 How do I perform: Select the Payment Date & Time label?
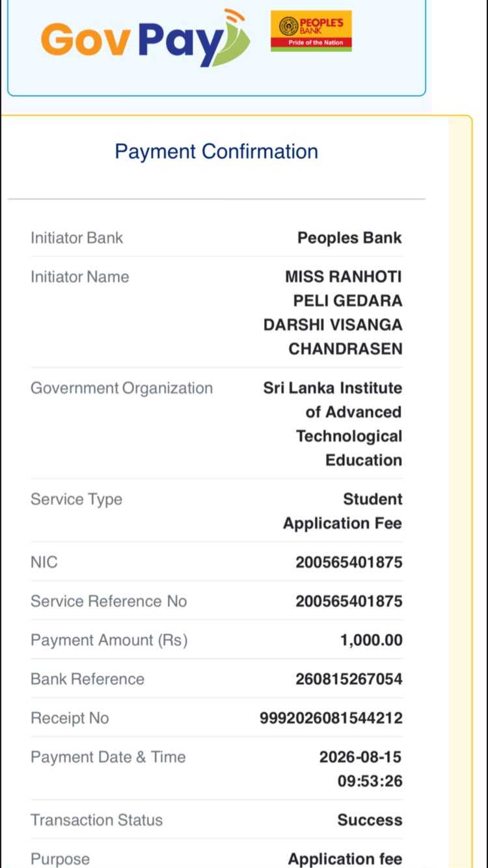[108, 757]
